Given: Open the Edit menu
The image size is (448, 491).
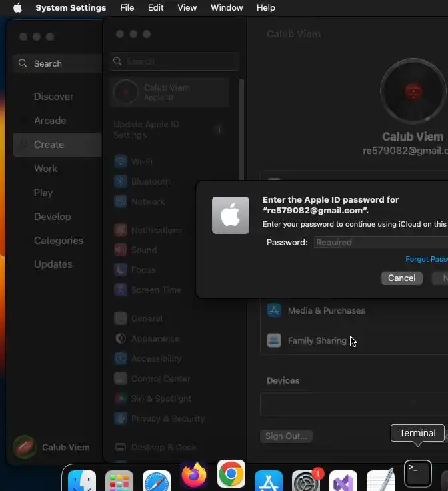Looking at the screenshot, I should click(x=156, y=7).
